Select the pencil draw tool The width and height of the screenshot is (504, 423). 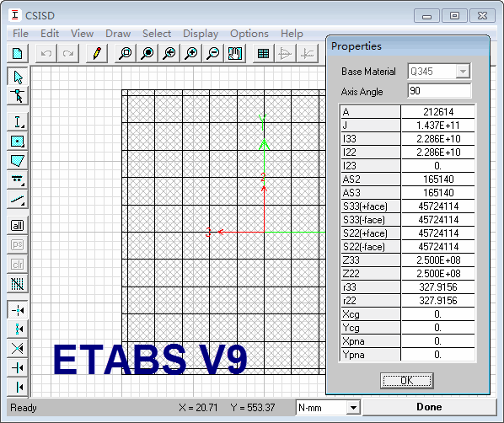(x=97, y=53)
